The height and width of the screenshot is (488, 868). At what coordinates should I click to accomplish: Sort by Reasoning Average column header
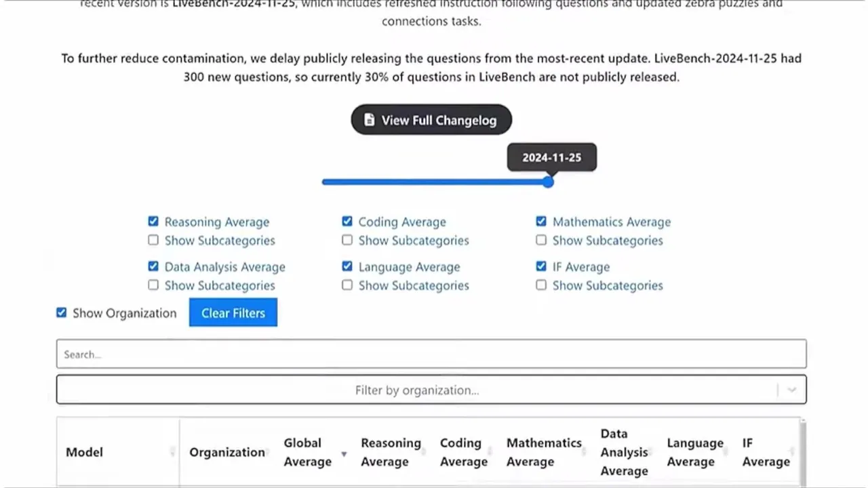coord(391,452)
